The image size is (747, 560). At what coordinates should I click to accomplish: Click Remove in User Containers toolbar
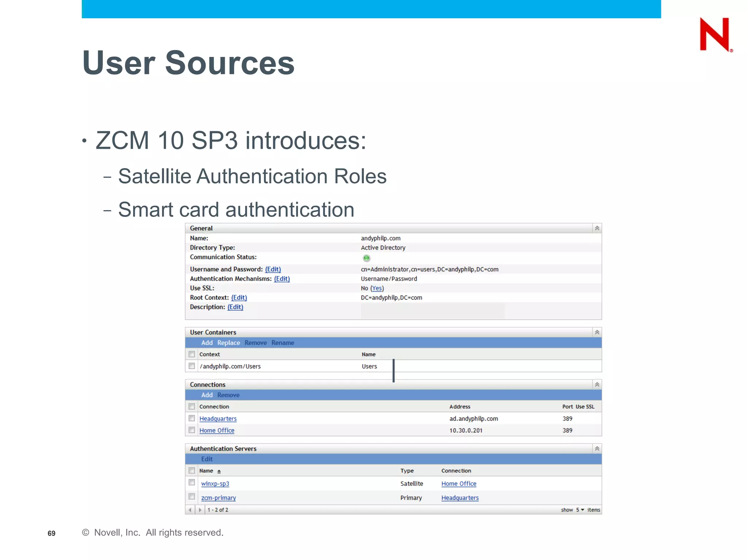pos(256,343)
